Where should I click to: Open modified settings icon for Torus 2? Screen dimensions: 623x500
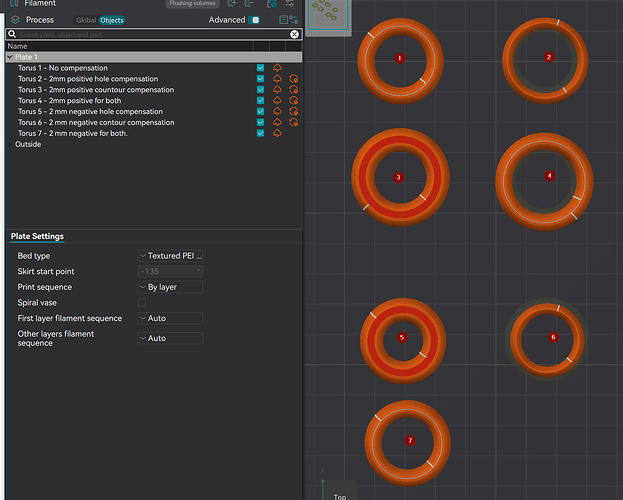tap(294, 79)
